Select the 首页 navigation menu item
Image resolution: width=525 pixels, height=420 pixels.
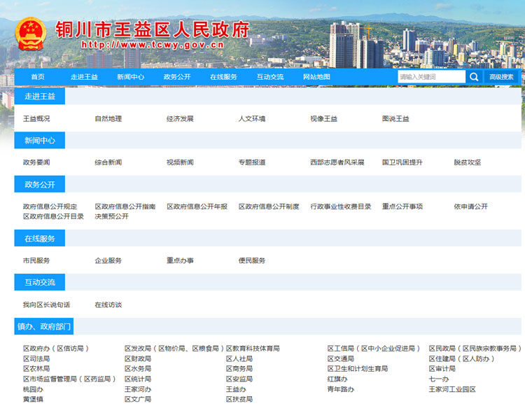click(38, 77)
